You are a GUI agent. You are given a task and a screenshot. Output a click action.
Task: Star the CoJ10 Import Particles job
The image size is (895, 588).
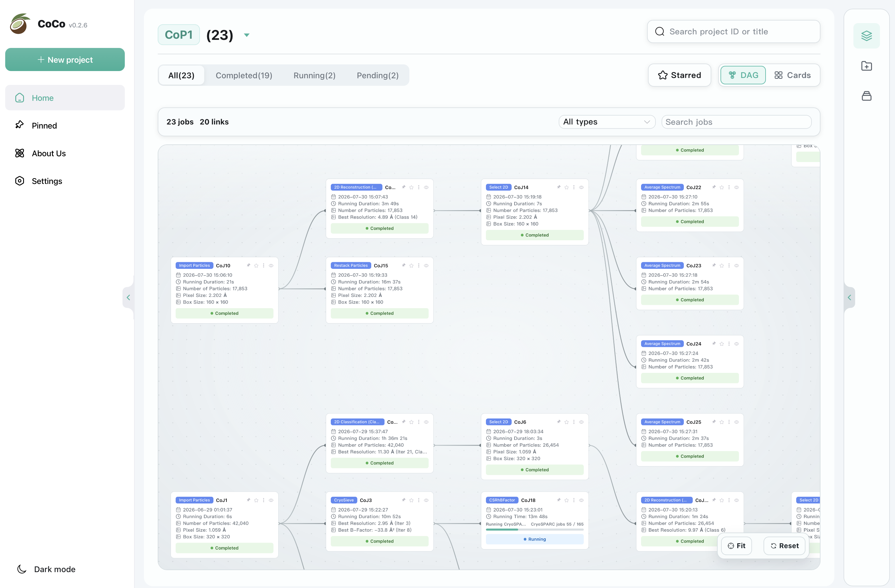[x=256, y=265]
